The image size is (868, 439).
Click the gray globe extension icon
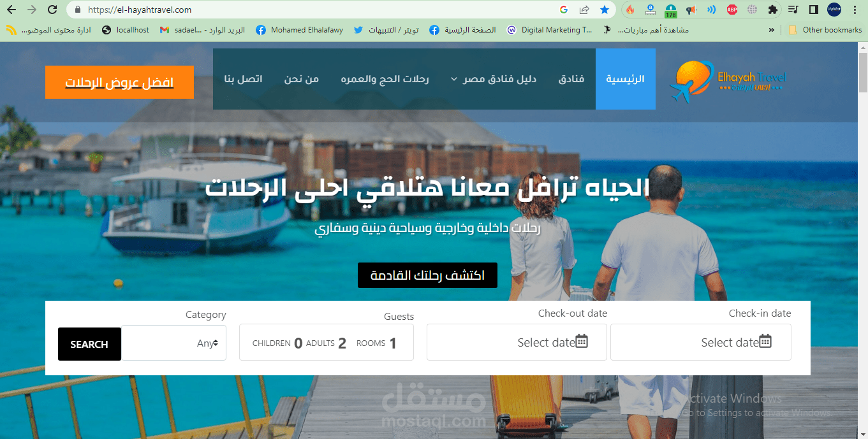[x=753, y=10]
